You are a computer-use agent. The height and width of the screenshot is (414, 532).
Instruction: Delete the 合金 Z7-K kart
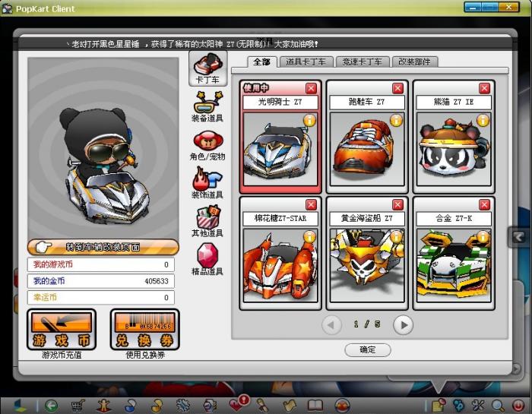click(x=485, y=205)
